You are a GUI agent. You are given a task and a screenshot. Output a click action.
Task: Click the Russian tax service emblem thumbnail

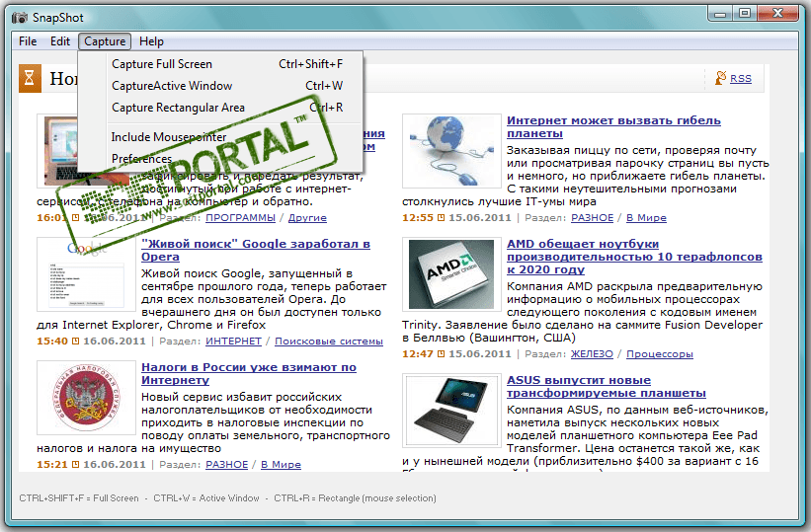86,398
